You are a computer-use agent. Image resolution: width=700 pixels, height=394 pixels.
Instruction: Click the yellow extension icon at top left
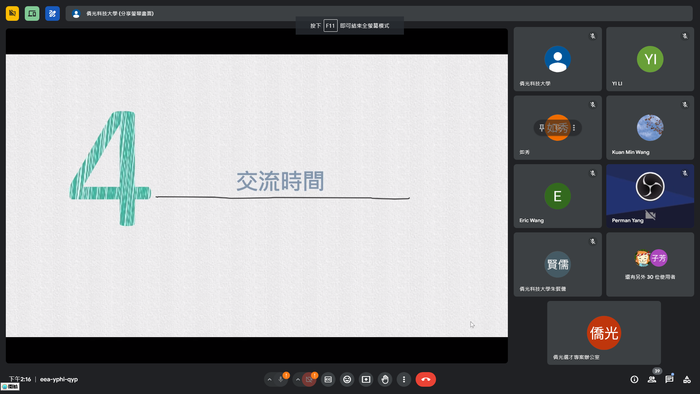12,13
